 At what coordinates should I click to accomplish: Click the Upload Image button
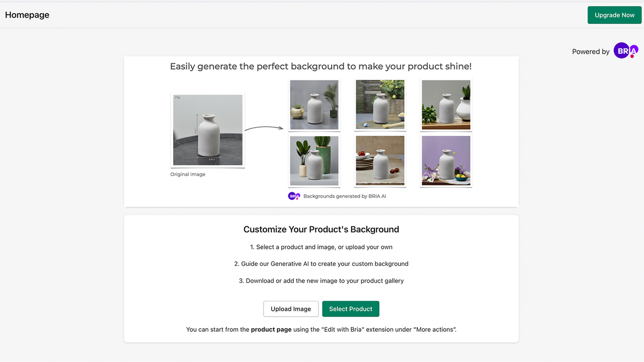[x=291, y=309]
